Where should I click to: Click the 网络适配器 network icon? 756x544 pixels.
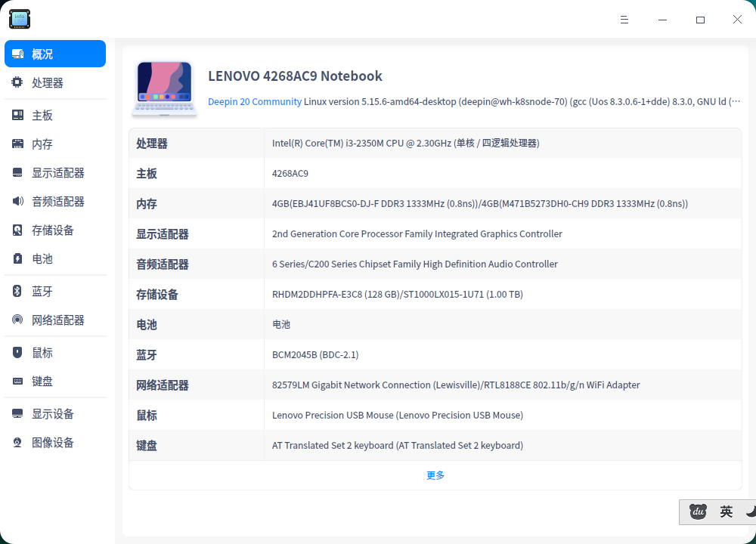click(17, 320)
